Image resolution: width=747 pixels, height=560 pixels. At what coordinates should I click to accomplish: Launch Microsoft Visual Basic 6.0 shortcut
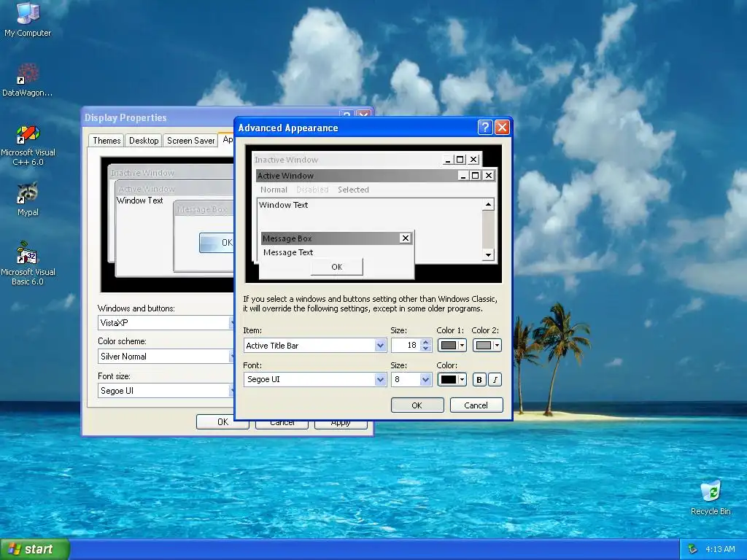point(28,263)
